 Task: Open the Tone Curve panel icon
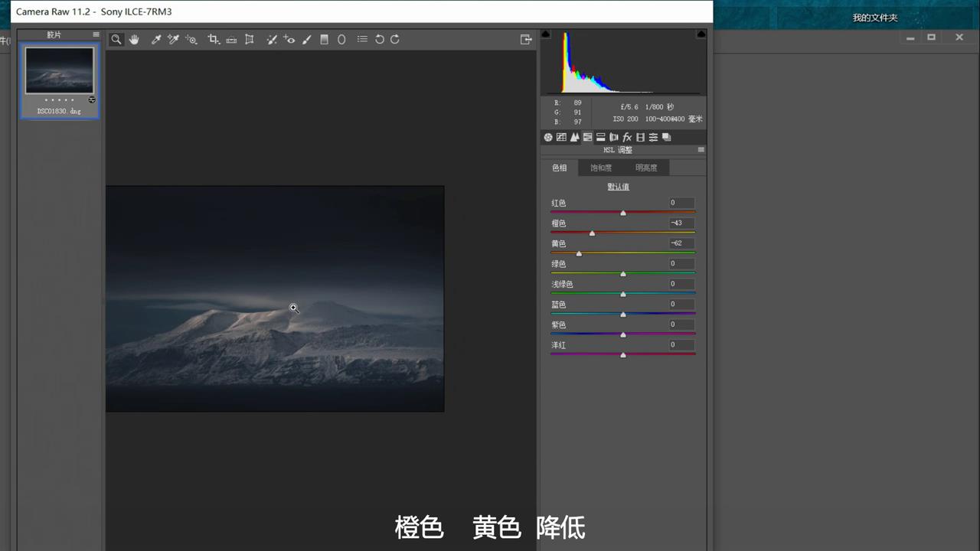(561, 137)
